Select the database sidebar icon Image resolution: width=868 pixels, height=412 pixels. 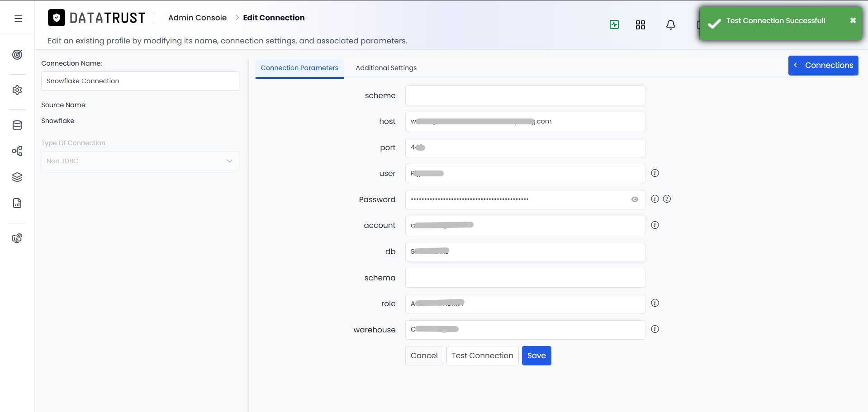[17, 125]
